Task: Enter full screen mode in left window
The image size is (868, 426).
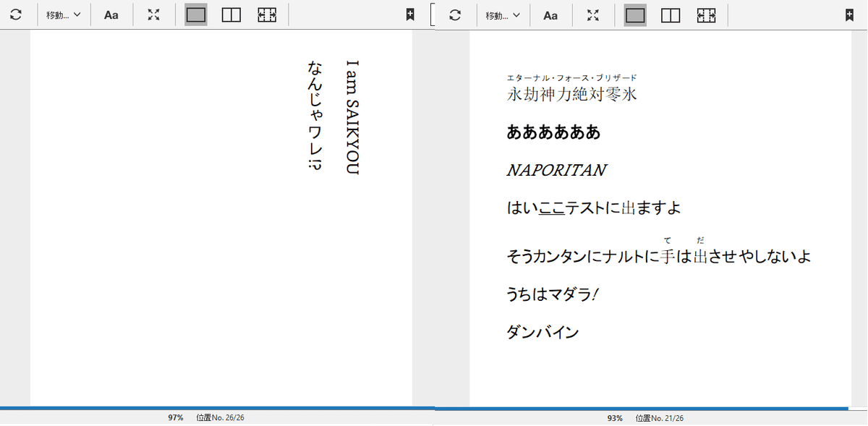Action: pos(153,14)
